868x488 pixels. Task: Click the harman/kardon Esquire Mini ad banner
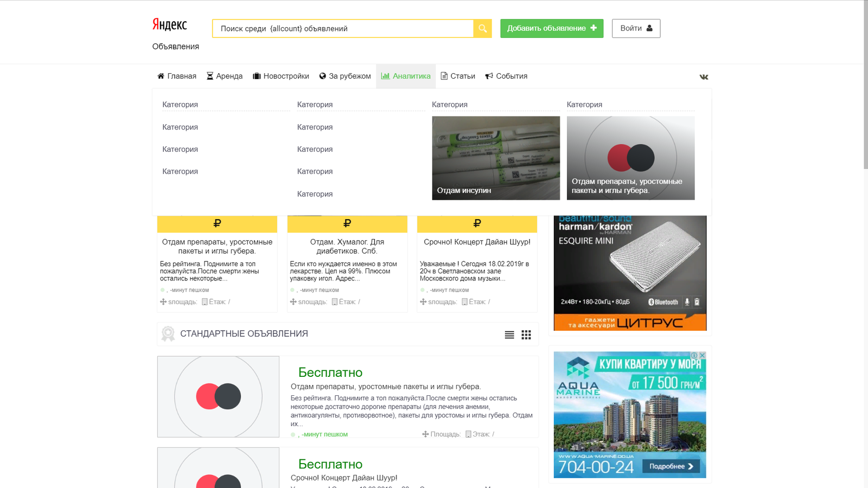(630, 273)
